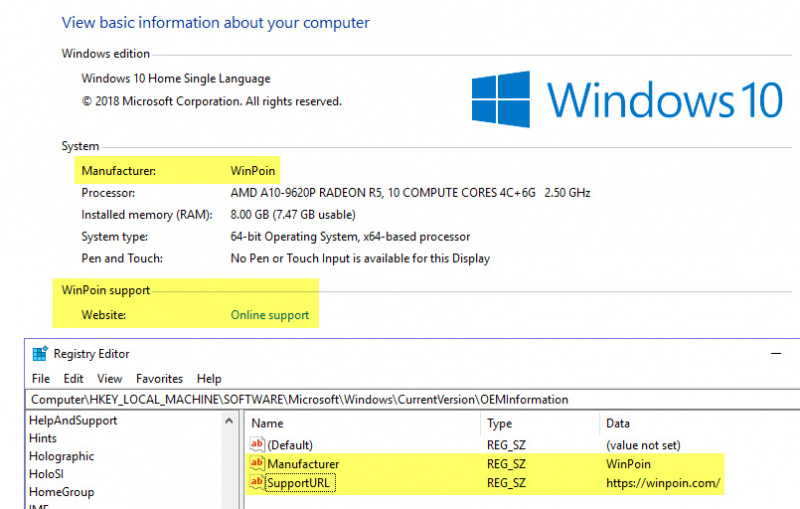The width and height of the screenshot is (800, 509).
Task: Select the HoloSI registry key
Action: click(46, 474)
